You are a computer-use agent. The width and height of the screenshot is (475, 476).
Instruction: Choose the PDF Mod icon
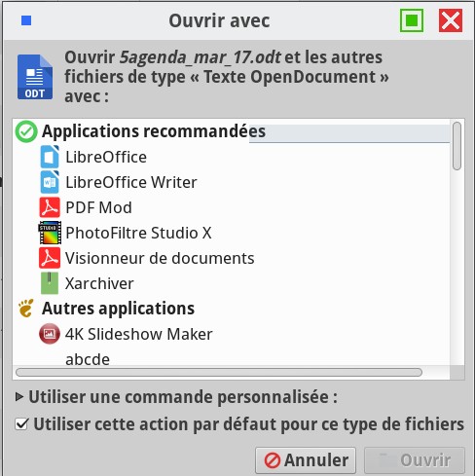(x=50, y=207)
